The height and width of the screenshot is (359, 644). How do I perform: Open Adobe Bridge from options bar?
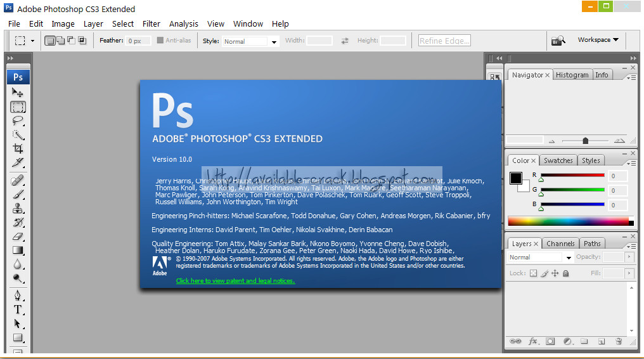point(558,40)
